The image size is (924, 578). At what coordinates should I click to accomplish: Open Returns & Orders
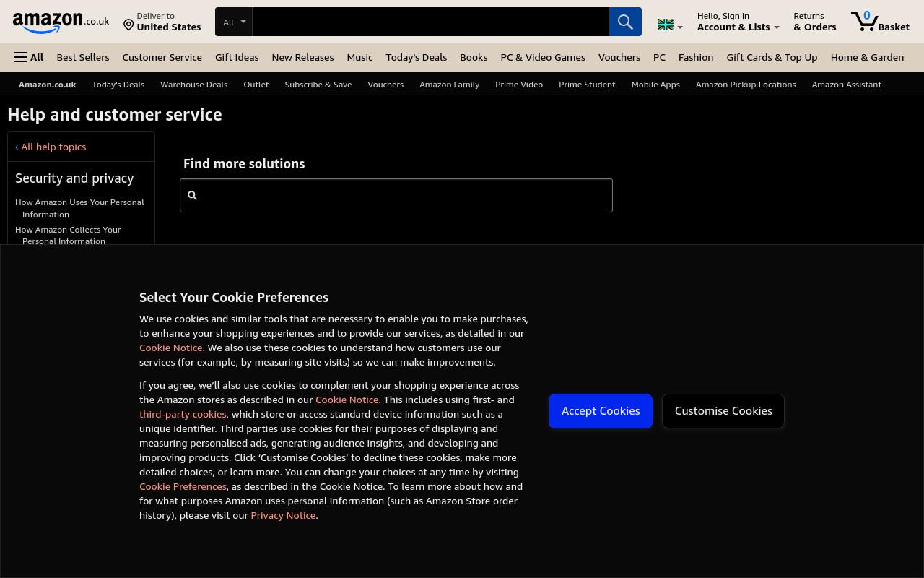(814, 22)
